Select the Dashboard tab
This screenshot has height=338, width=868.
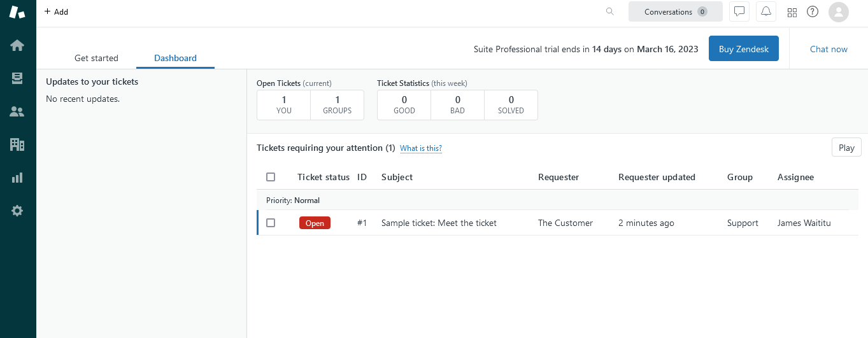(x=175, y=58)
